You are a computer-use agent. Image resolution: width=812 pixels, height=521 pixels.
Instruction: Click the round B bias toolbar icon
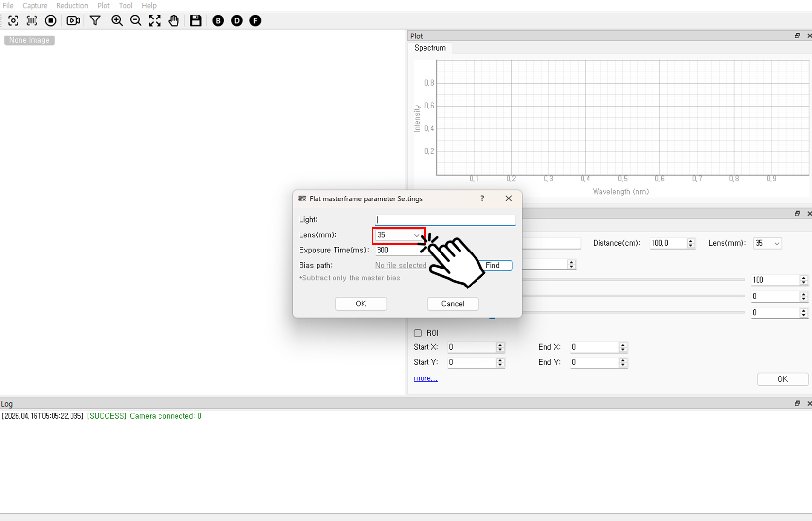218,20
